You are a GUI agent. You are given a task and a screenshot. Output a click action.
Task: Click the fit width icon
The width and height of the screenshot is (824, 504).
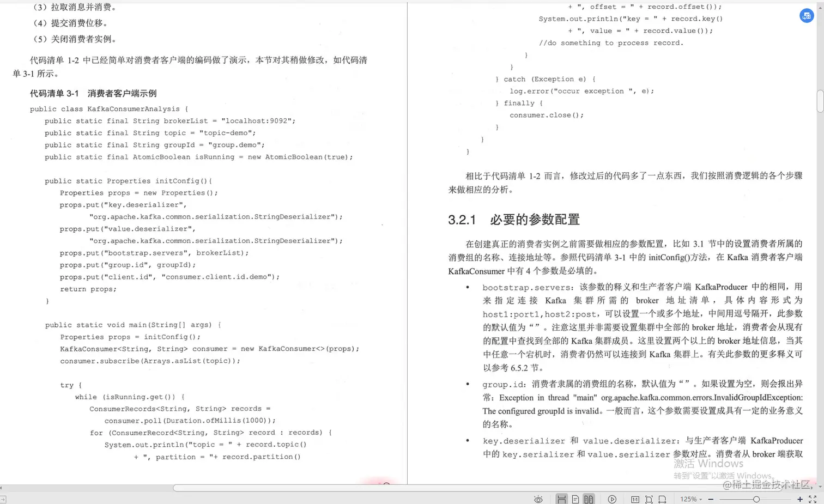[661, 499]
